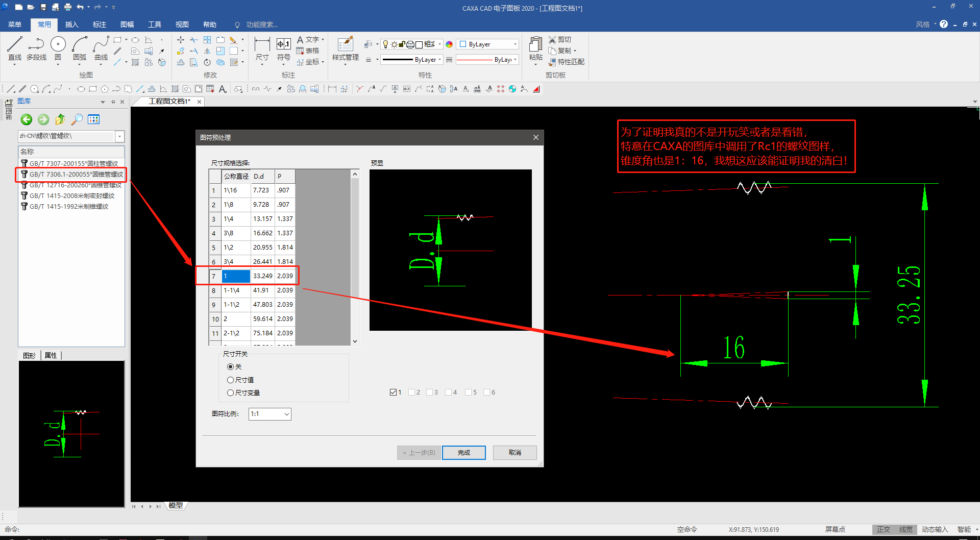Select the 尺寸值 radio button
Viewport: 980px width, 540px height.
pos(231,380)
